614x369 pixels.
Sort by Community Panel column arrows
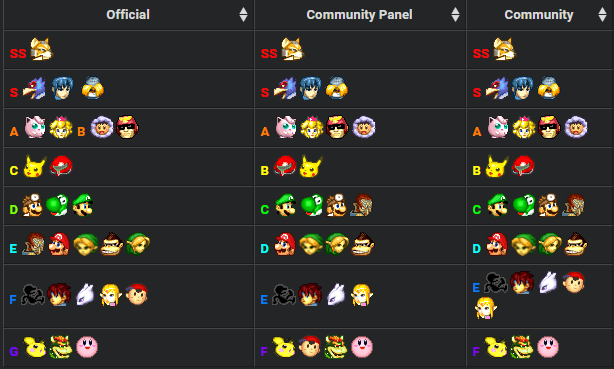click(455, 14)
